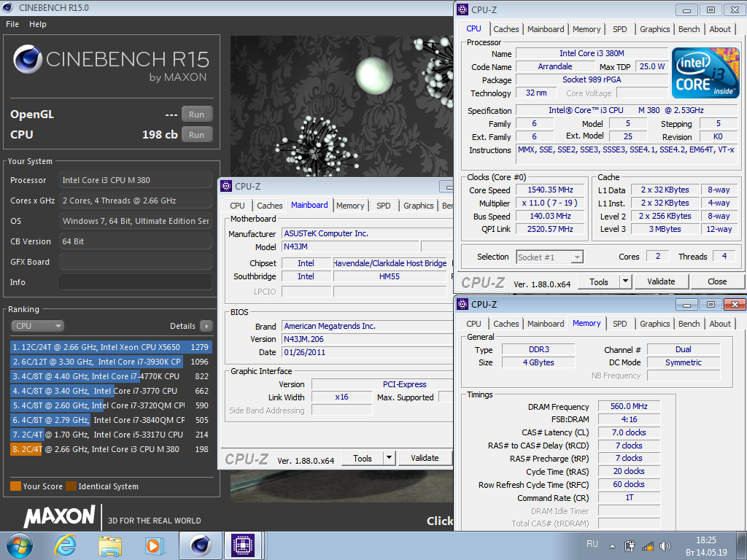Image resolution: width=747 pixels, height=560 pixels.
Task: Open Internet Explorer from taskbar
Action: (x=65, y=545)
